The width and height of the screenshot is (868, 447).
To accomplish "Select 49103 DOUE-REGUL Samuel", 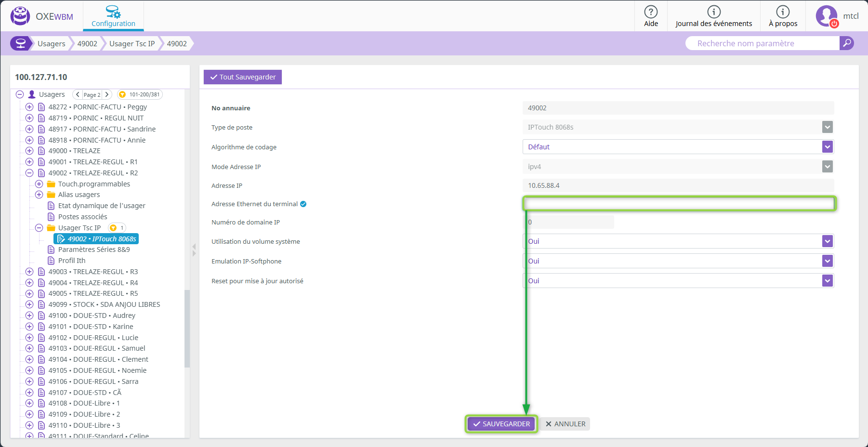I will [97, 348].
